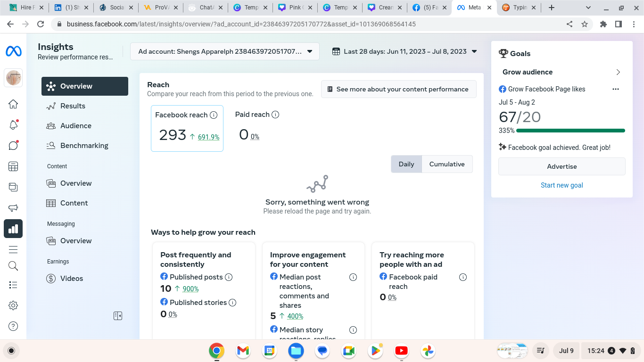Open YouTube from the shelf
Image resolution: width=644 pixels, height=362 pixels.
(x=401, y=351)
